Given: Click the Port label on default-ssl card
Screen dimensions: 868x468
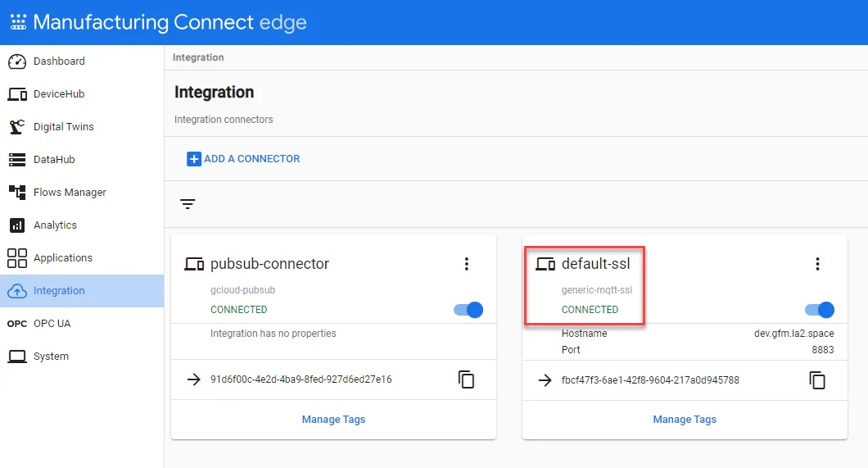Looking at the screenshot, I should [x=571, y=349].
